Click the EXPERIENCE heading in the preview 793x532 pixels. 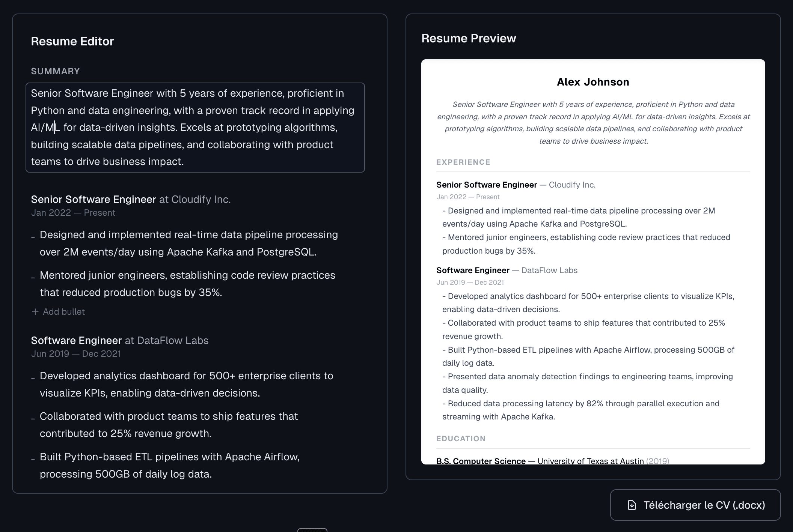coord(463,162)
